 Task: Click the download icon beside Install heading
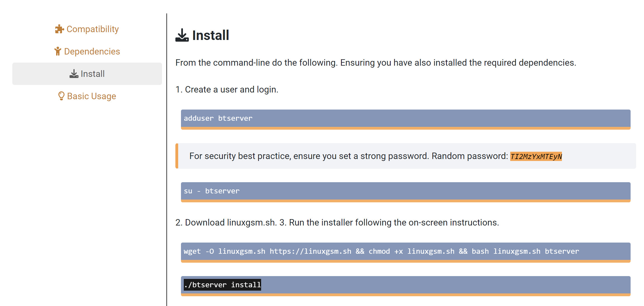(x=182, y=35)
